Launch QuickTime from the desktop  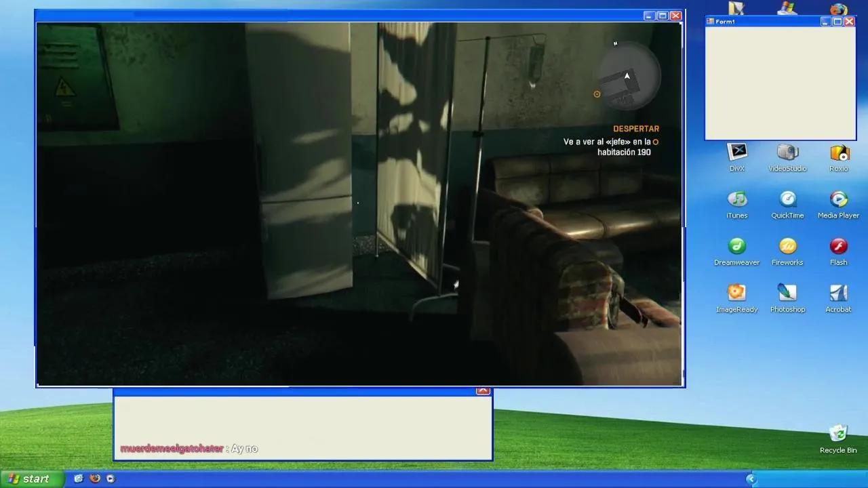(x=787, y=204)
